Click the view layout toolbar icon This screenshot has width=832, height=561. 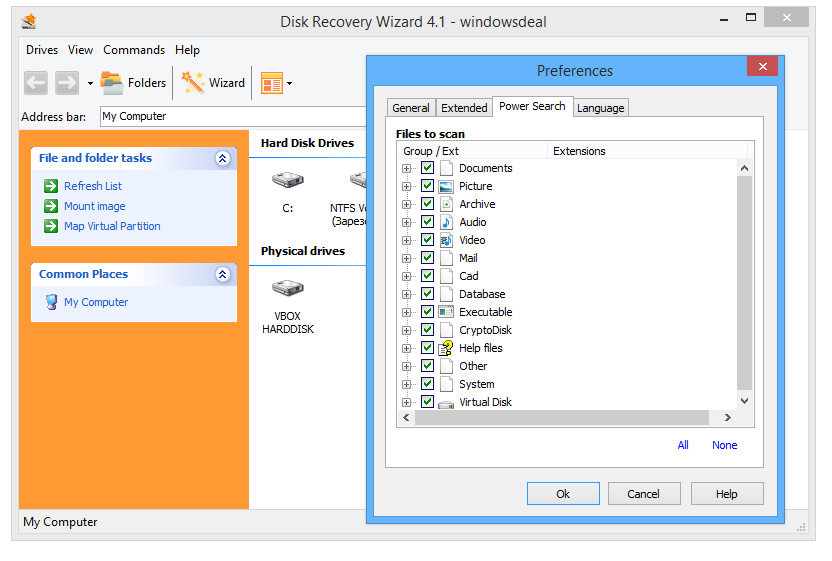pos(272,83)
